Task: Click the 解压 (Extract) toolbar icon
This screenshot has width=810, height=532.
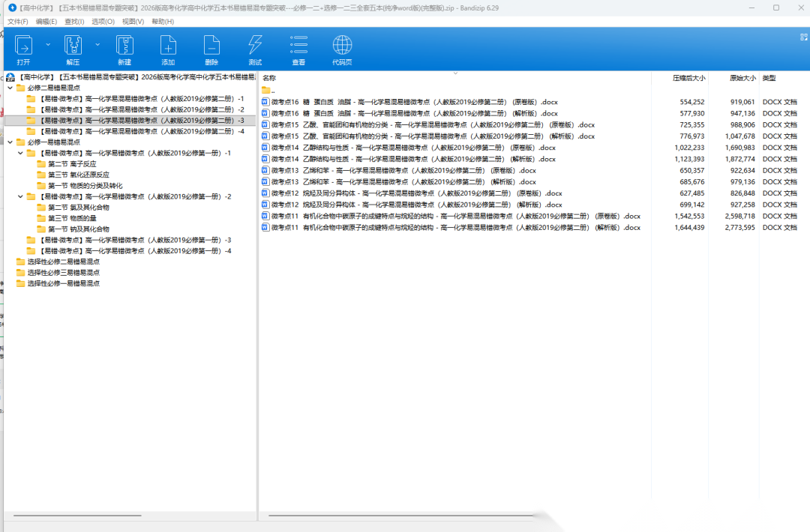Action: coord(73,46)
